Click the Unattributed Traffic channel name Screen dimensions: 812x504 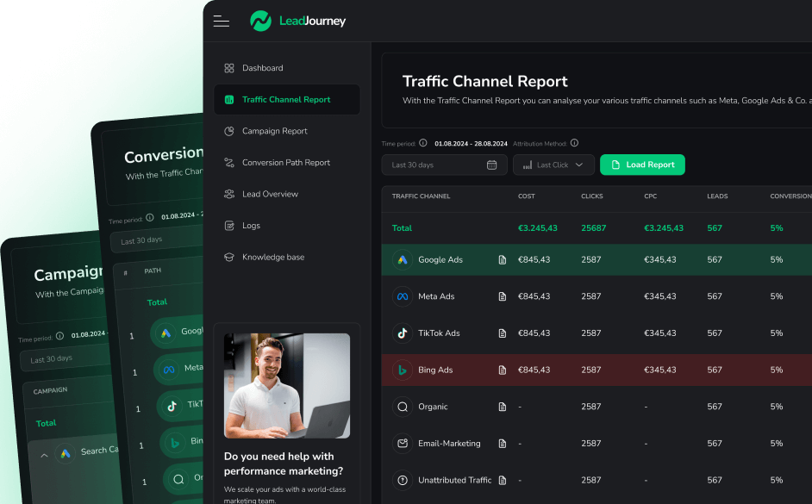coord(455,480)
